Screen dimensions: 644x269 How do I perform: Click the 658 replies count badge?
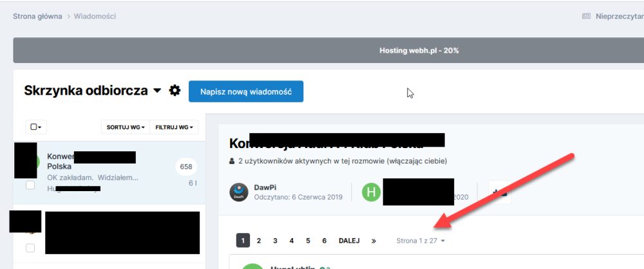tap(186, 167)
